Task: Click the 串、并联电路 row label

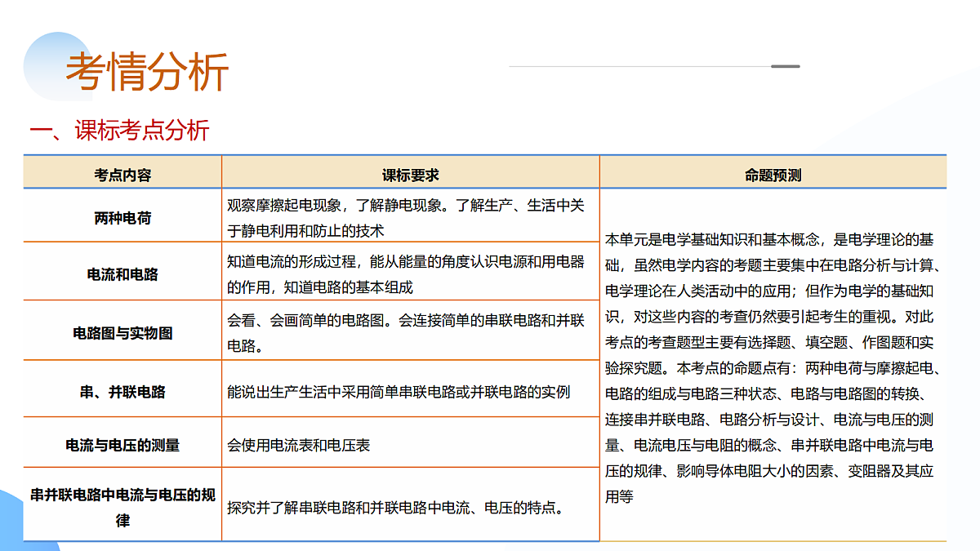Action: (x=122, y=392)
